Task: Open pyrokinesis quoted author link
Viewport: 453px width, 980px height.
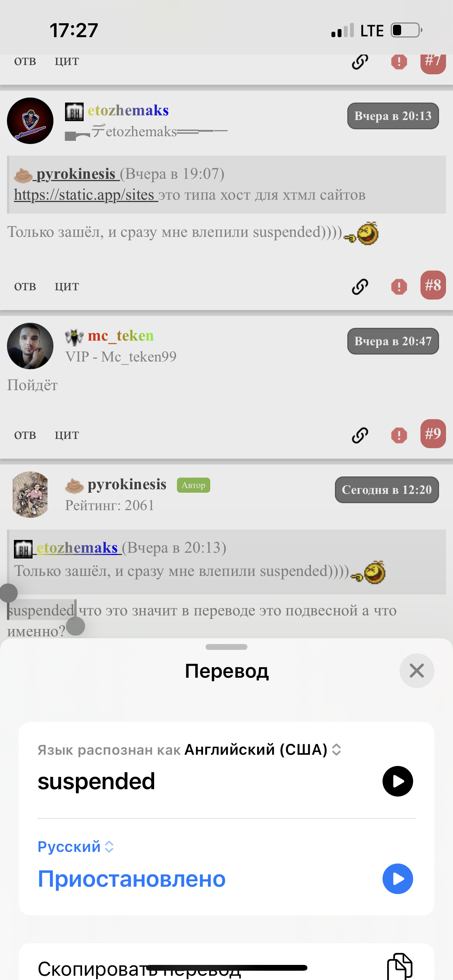Action: coord(75,174)
